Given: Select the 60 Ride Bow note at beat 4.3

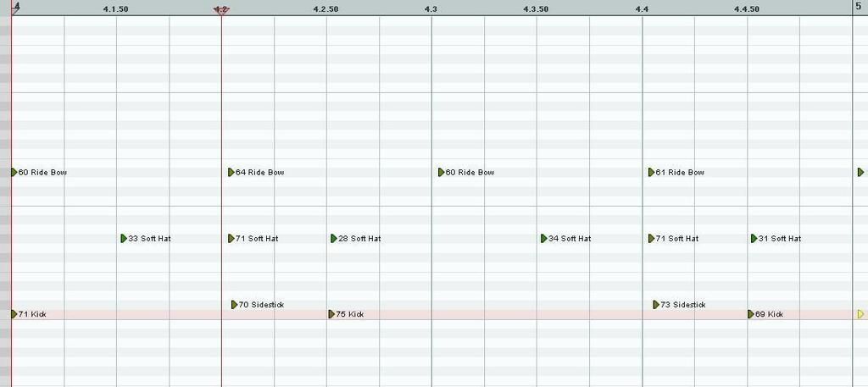Looking at the screenshot, I should [x=442, y=173].
